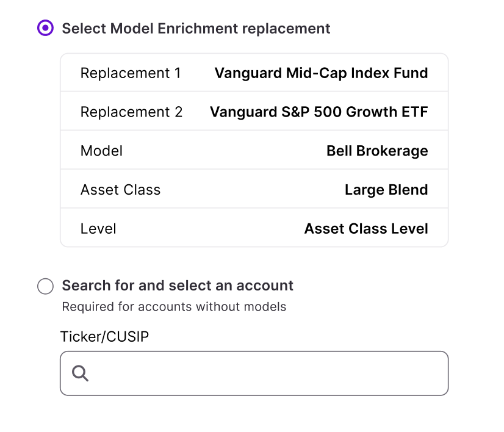Click the Replacement 2 row label
Screen dimensions: 504x432
[x=131, y=112]
